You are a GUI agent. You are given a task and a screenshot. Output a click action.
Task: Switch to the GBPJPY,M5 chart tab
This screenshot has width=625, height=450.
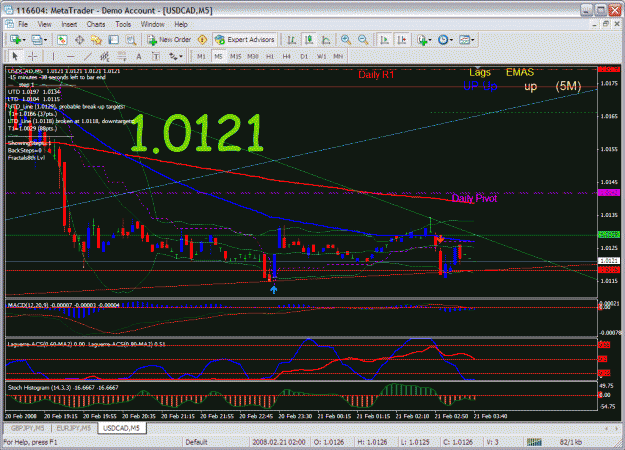point(28,428)
